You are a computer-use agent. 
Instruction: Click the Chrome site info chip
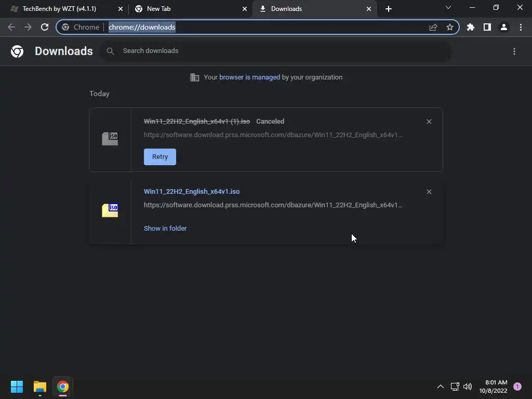pyautogui.click(x=81, y=27)
